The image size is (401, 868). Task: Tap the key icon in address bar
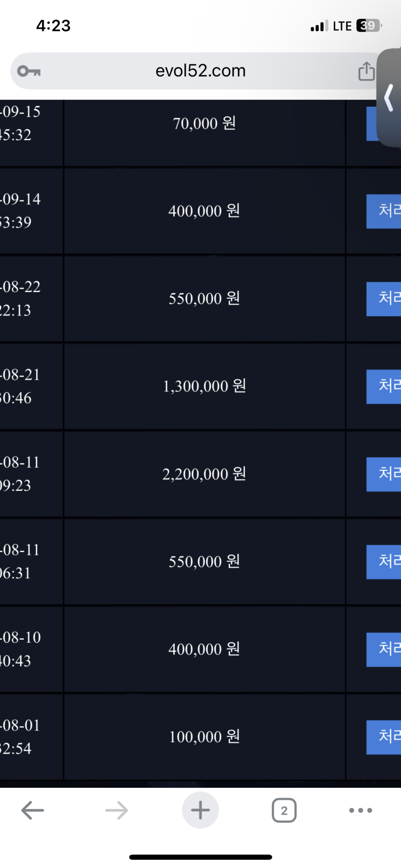(x=29, y=72)
